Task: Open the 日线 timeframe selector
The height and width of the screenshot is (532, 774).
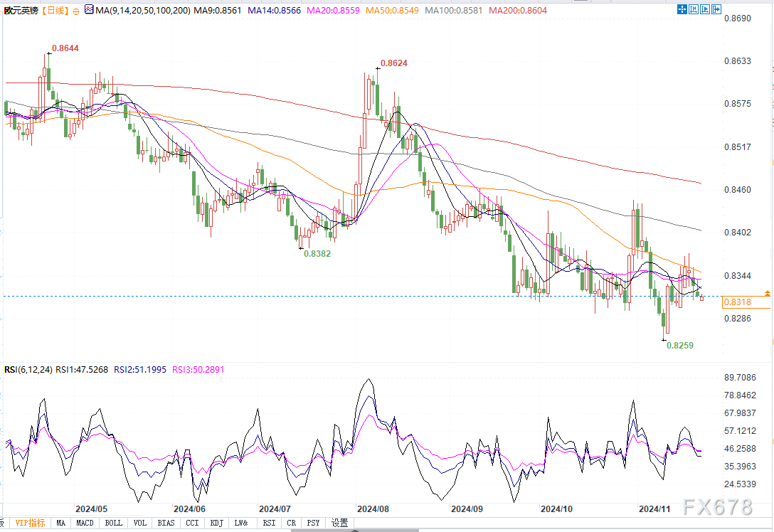Action: (54, 11)
